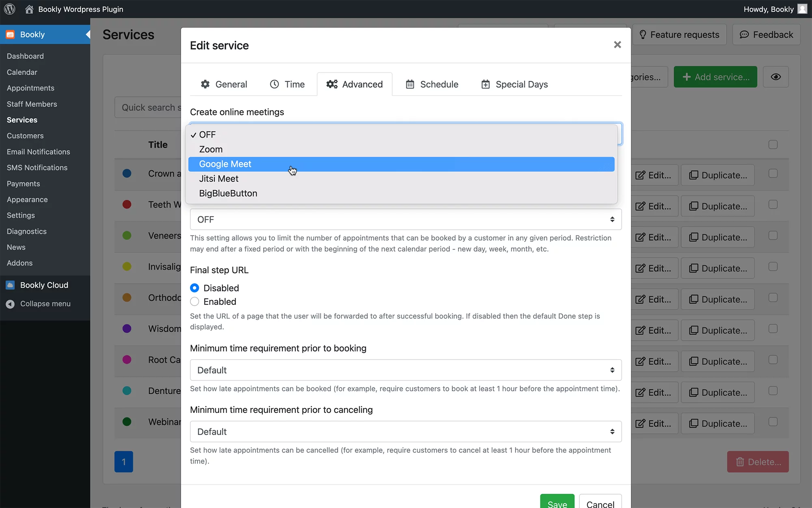Open Minimum time prior to booking dropdown
The height and width of the screenshot is (508, 812).
406,370
